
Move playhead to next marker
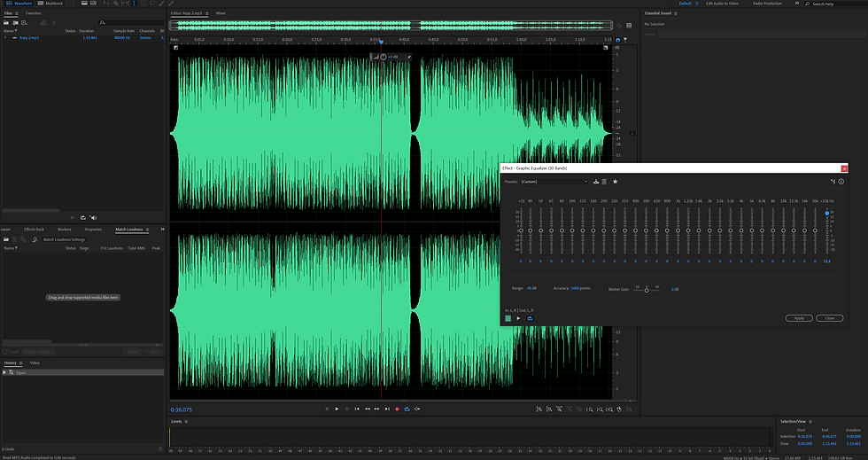point(387,409)
